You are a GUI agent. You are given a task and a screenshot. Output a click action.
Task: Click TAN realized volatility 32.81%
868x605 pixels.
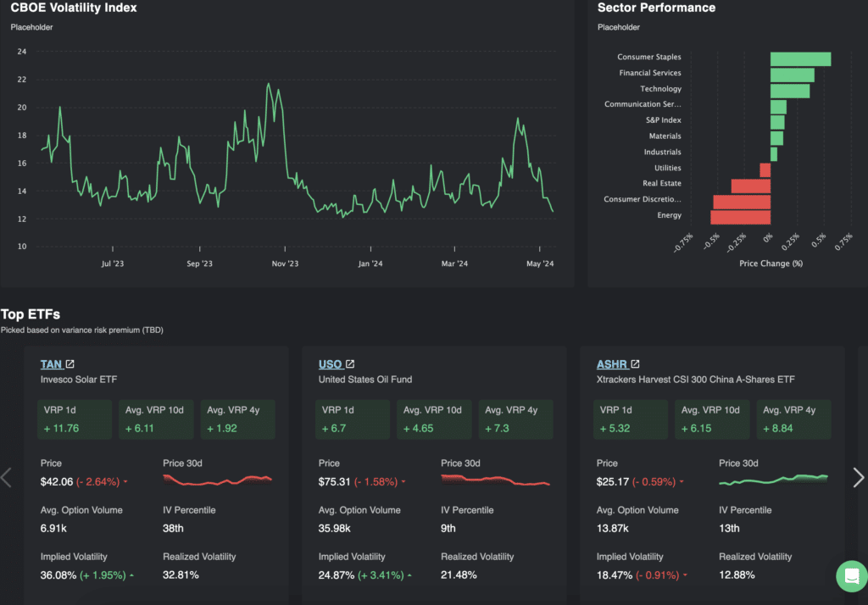tap(181, 575)
